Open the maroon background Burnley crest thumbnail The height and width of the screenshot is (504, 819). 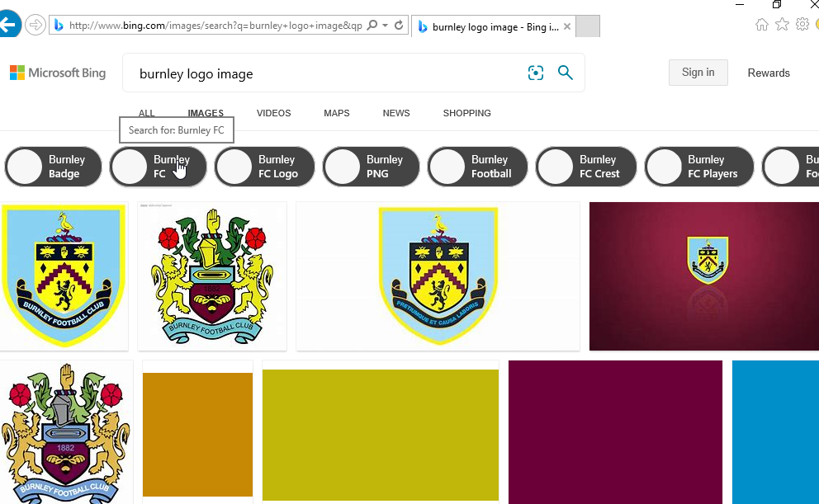pyautogui.click(x=704, y=276)
